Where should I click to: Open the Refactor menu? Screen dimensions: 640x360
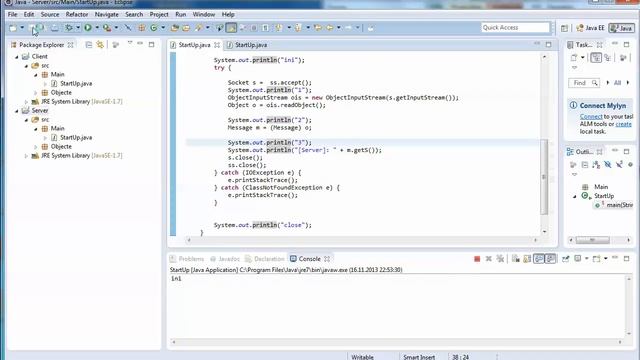77,14
